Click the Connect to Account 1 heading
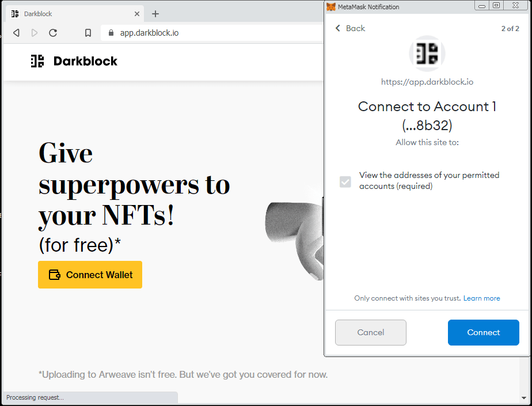The height and width of the screenshot is (406, 532). [427, 116]
